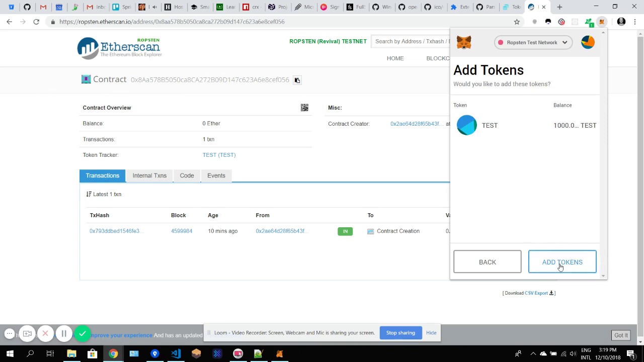Open MetaMask account identicon menu

(x=588, y=42)
